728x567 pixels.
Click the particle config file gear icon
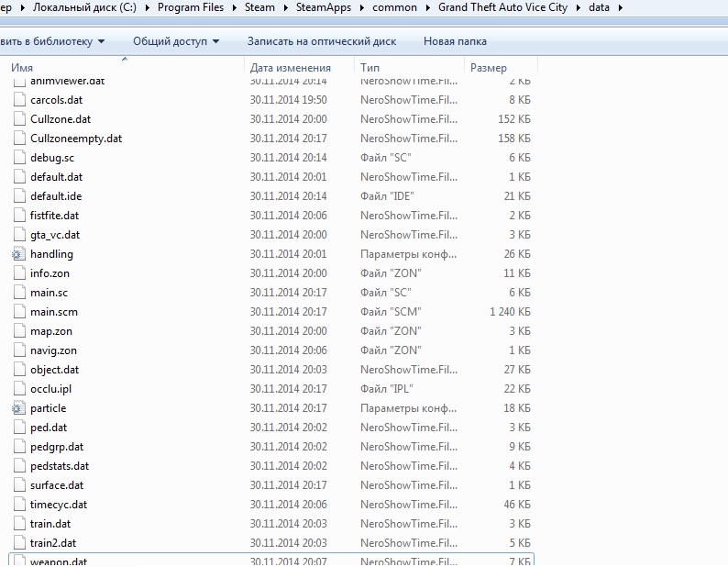tap(18, 408)
